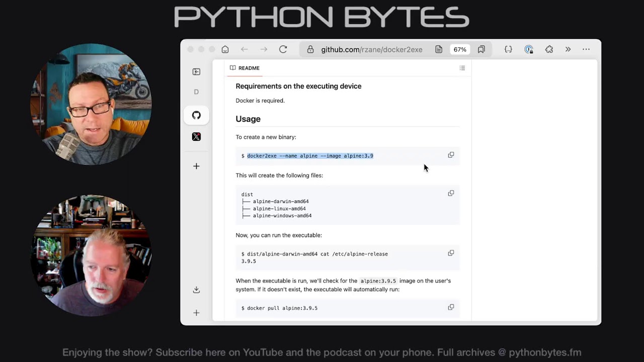Screen dimensions: 644x362
Task: Click the alpine-darwin-amd64 line
Action: point(281,202)
